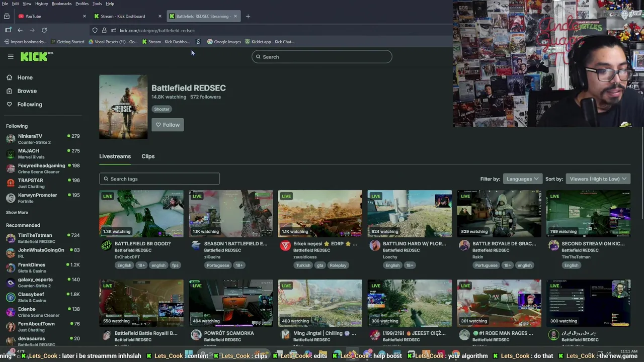Open SECOND STREAM ON KICK thumbnail
Image resolution: width=644 pixels, height=362 pixels.
point(589,213)
